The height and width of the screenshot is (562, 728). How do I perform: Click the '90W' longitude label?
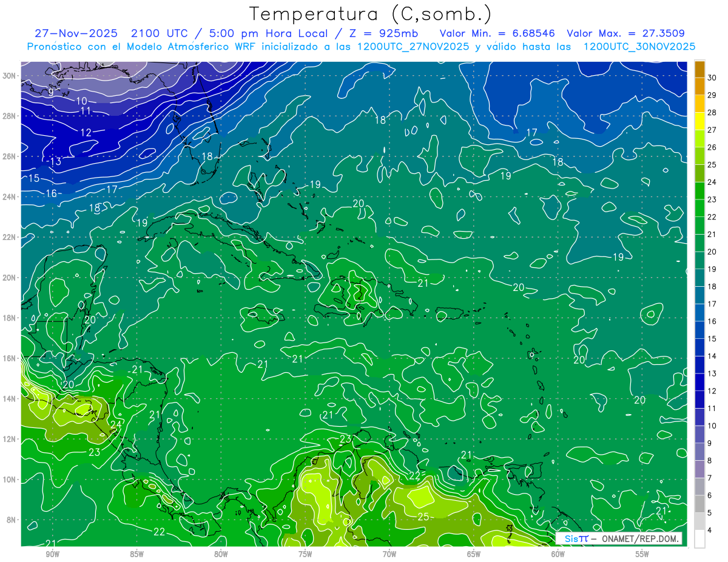52,554
